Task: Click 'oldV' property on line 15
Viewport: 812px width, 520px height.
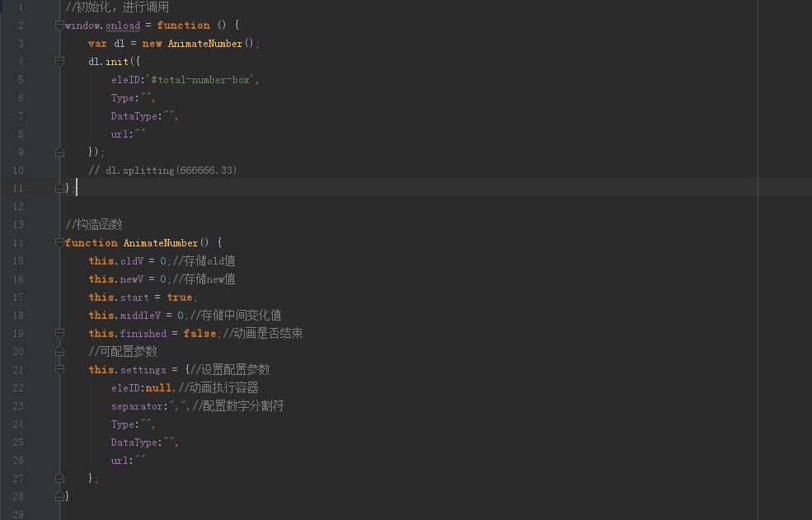Action: coord(132,260)
